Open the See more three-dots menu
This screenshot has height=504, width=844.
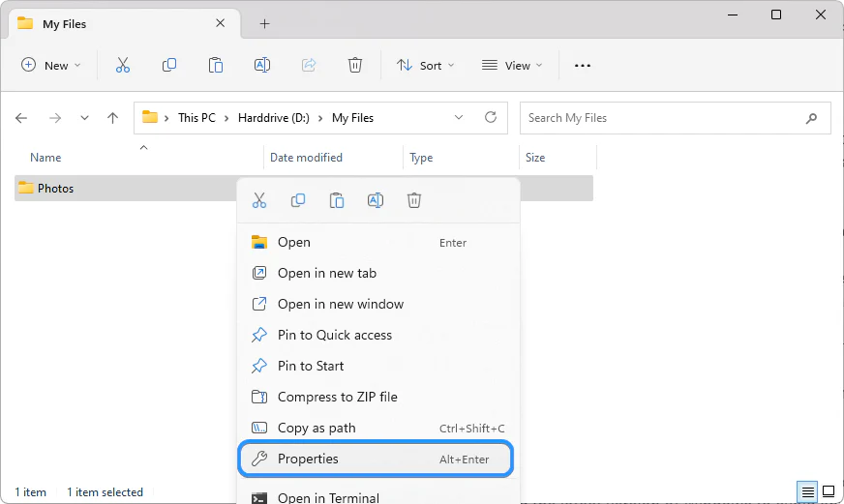pos(583,65)
